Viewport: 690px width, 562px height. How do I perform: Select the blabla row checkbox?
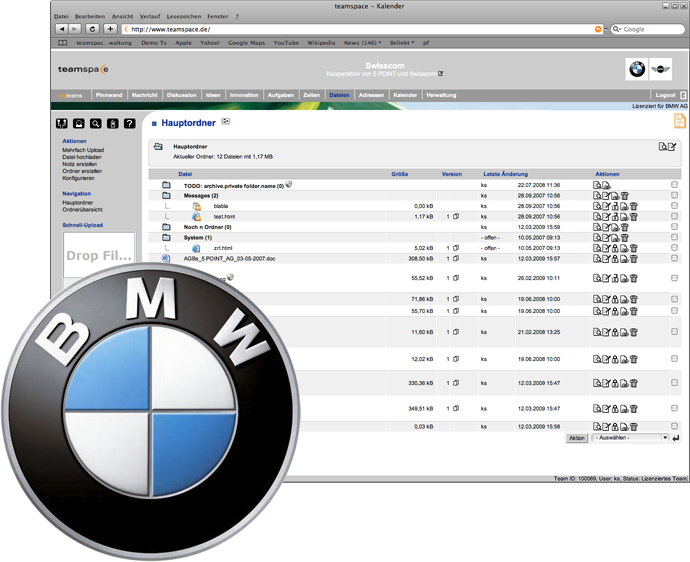coord(674,206)
